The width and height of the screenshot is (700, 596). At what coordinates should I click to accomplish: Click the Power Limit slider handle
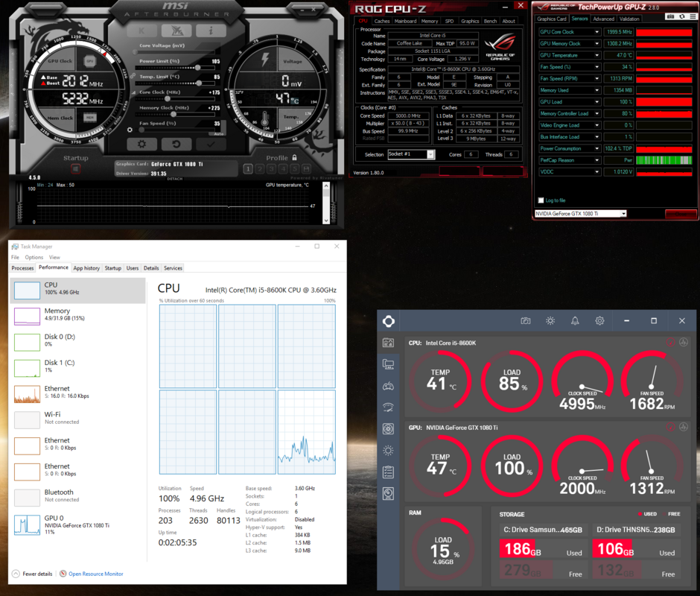click(x=198, y=68)
